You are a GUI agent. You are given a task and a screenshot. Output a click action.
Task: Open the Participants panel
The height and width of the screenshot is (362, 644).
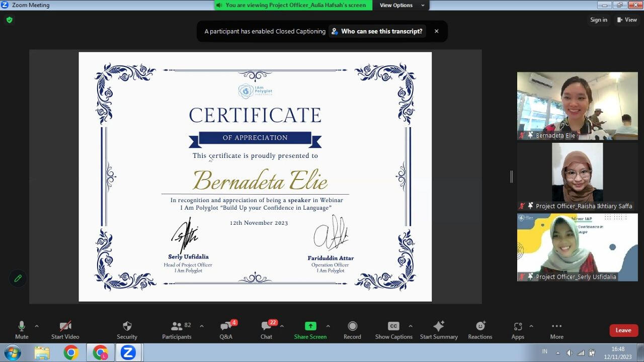pyautogui.click(x=177, y=330)
